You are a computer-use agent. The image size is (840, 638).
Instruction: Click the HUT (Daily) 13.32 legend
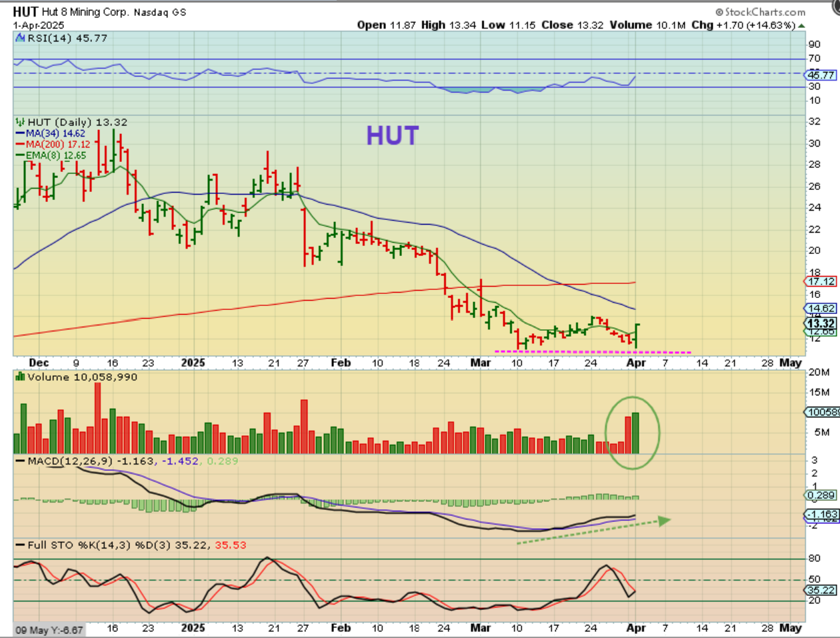tap(77, 122)
